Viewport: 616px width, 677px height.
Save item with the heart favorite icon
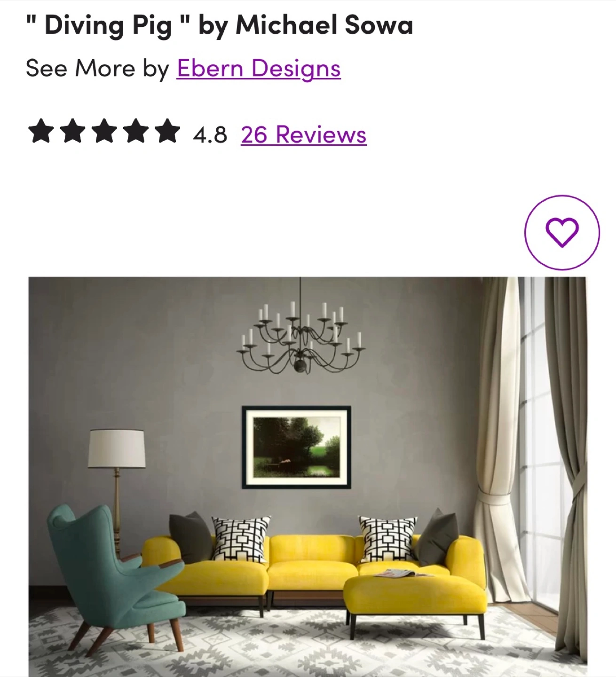tap(562, 232)
